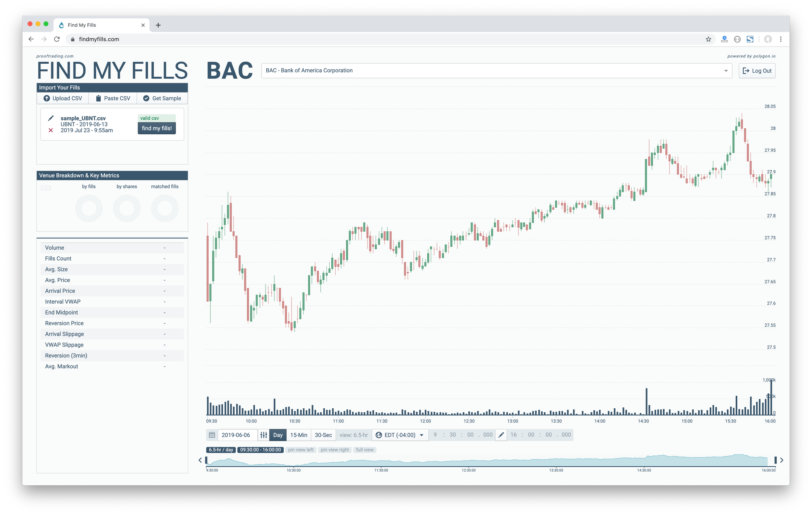Viewport: 812px width, 515px height.
Task: Click the Get Sample icon button
Action: point(146,99)
